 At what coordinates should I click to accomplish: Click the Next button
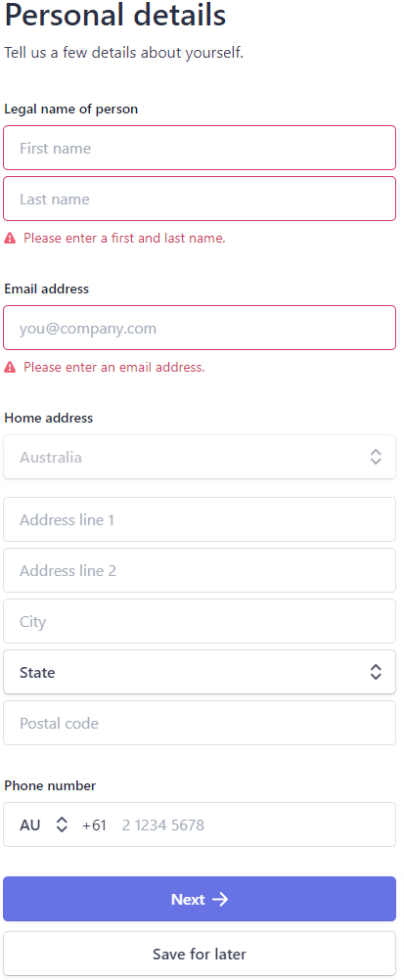(200, 900)
